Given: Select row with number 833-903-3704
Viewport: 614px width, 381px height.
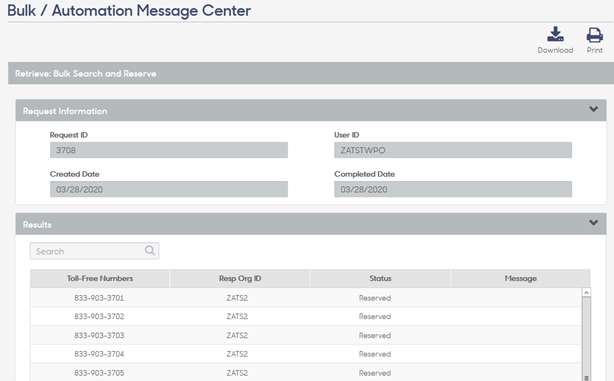Looking at the screenshot, I should coord(306,354).
